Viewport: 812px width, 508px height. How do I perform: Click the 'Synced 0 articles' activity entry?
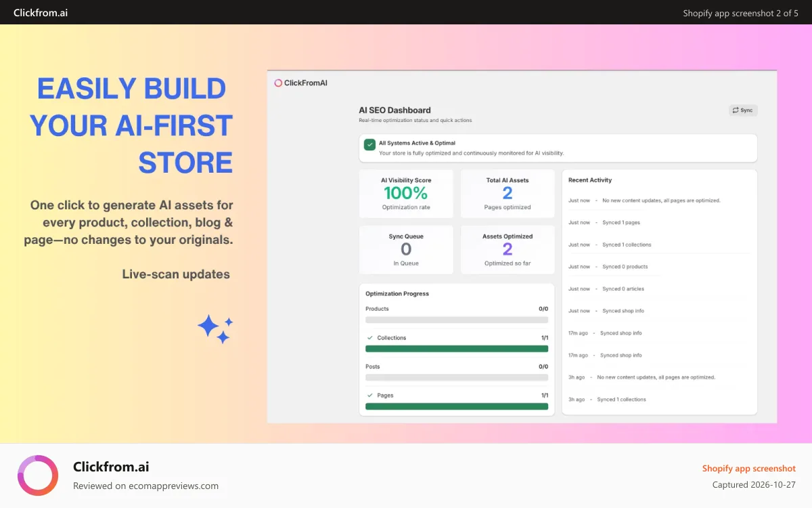[606, 289]
